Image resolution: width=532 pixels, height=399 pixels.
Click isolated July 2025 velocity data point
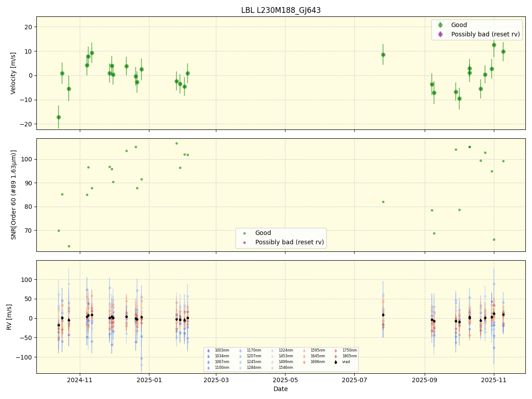click(x=383, y=55)
